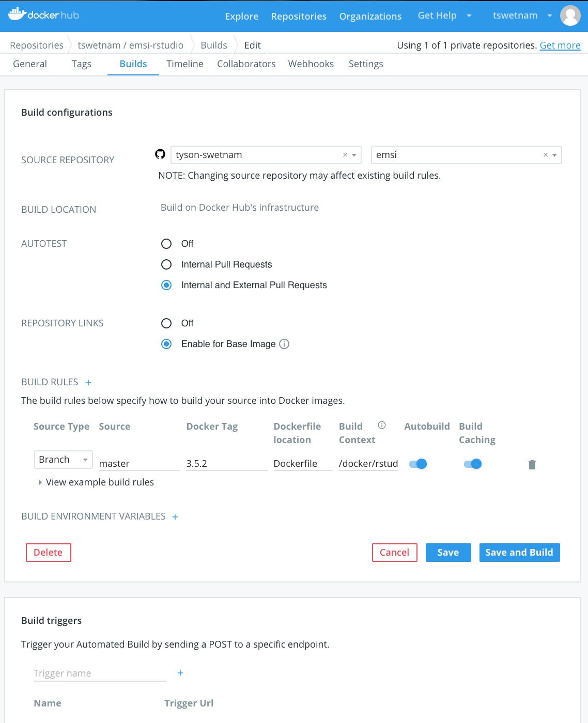This screenshot has width=588, height=723.
Task: Switch to the Tags tab
Action: tap(82, 64)
